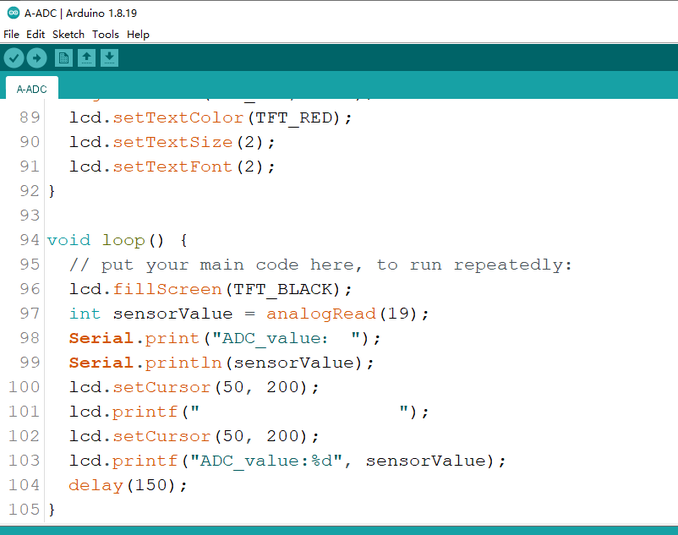Click the comment 'put your main code here'
The width and height of the screenshot is (678, 535).
[320, 265]
